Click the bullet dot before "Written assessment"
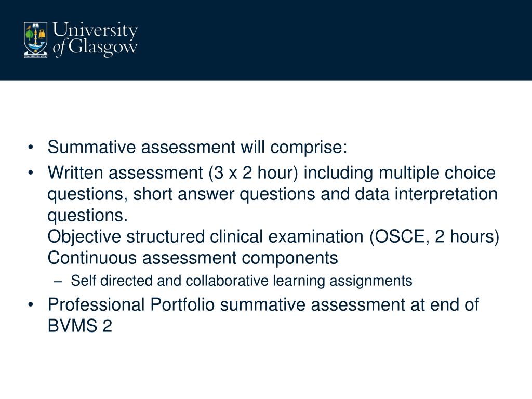The height and width of the screenshot is (399, 532). tap(33, 172)
